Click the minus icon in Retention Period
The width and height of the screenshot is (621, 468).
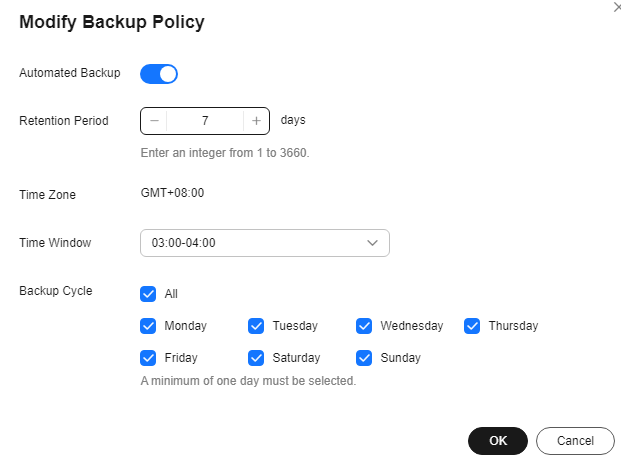pyautogui.click(x=154, y=121)
